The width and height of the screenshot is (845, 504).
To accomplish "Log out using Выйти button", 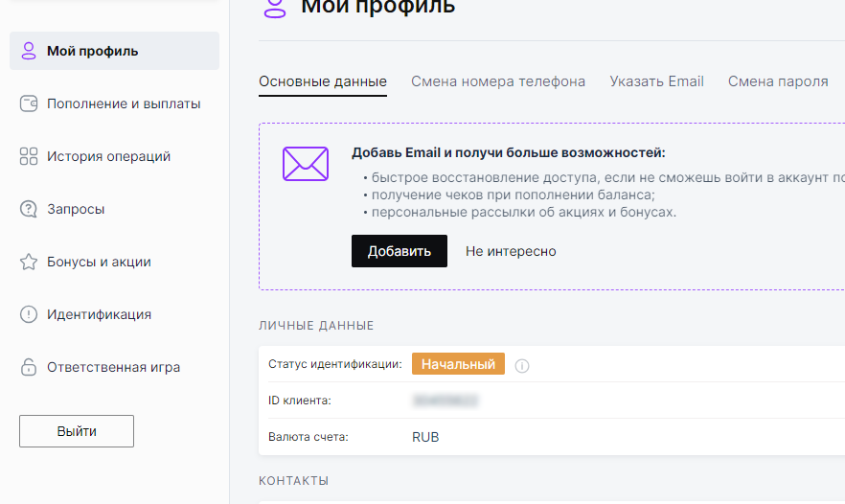I will coord(77,431).
